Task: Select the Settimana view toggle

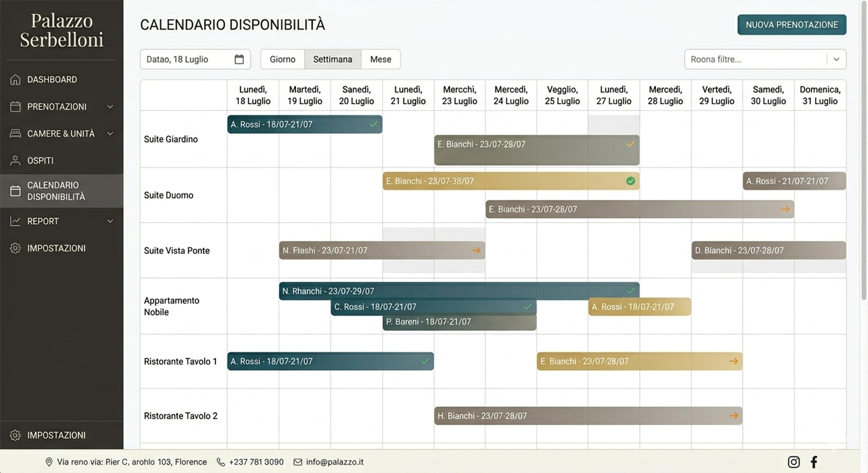Action: (333, 59)
